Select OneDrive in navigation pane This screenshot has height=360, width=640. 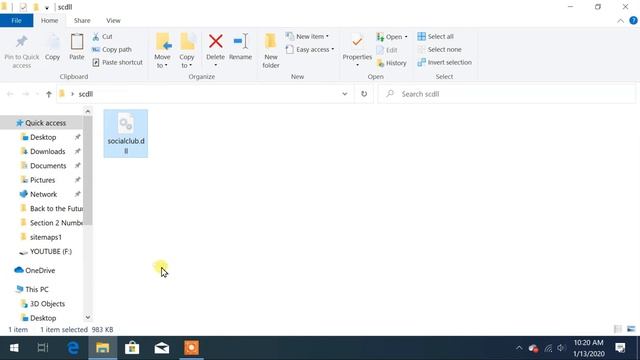pyautogui.click(x=35, y=270)
